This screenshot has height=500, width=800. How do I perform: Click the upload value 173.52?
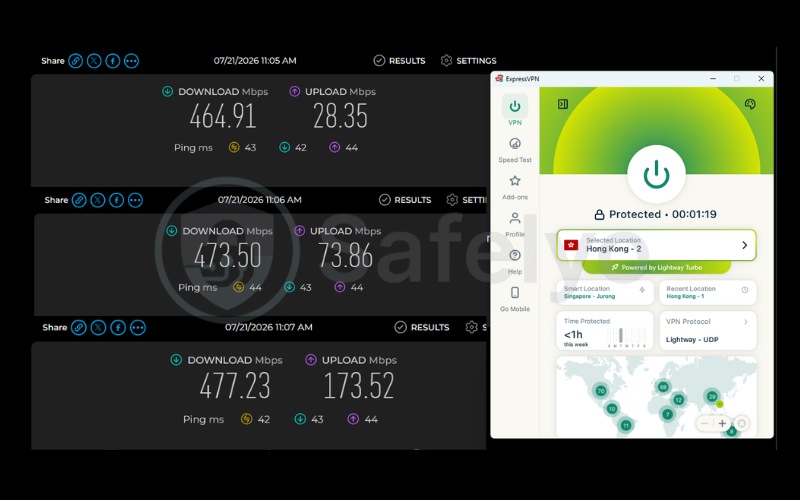coord(359,385)
